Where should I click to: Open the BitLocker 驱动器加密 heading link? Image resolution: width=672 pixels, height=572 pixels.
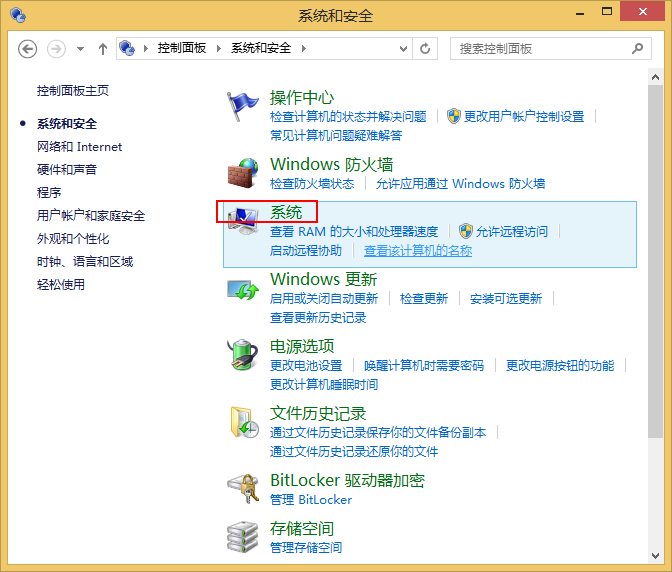click(x=348, y=480)
